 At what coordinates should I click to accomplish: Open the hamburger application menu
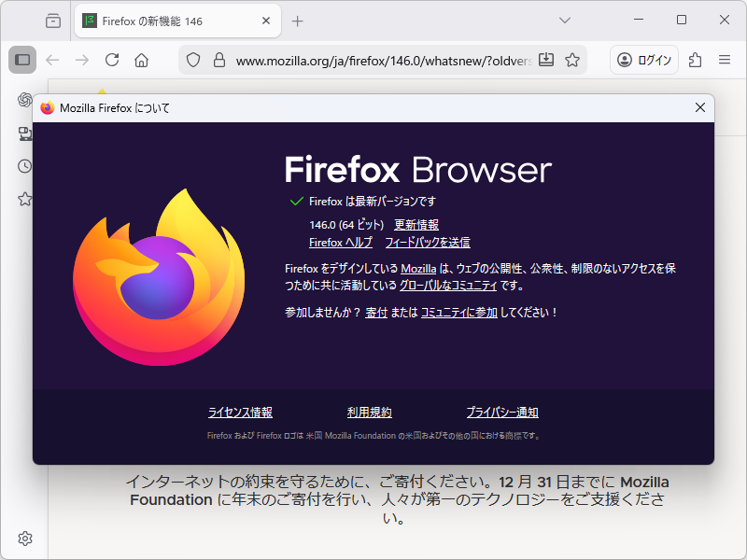click(724, 60)
